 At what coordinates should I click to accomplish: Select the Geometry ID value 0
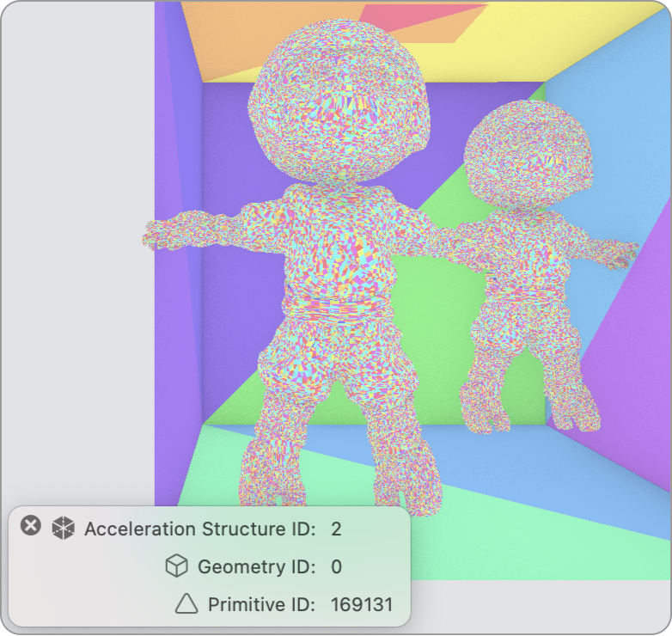[336, 566]
